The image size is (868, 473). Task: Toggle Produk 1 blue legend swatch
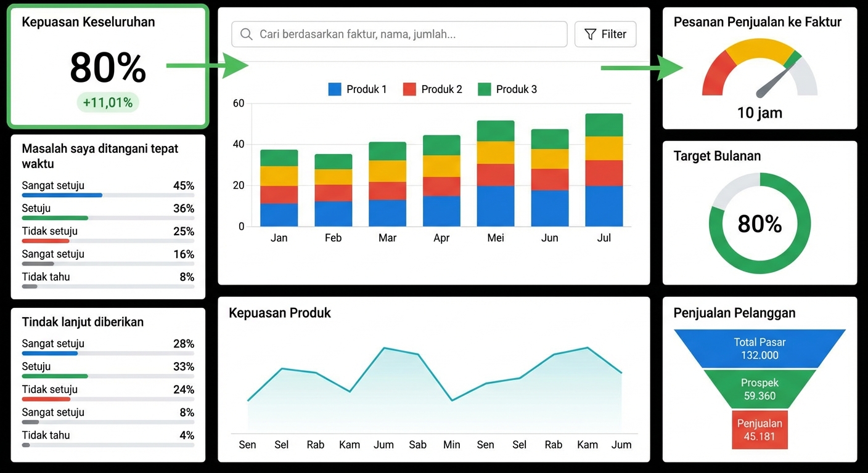tap(335, 89)
